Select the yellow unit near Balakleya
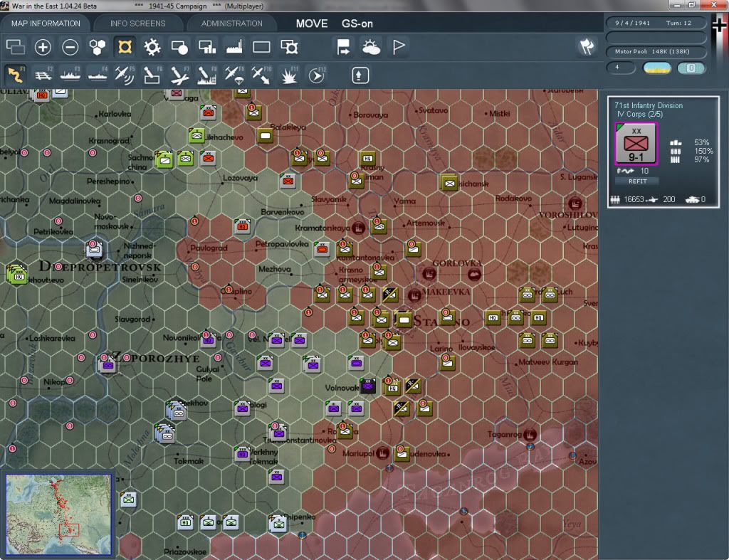Image resolution: width=729 pixels, height=560 pixels. pos(265,135)
